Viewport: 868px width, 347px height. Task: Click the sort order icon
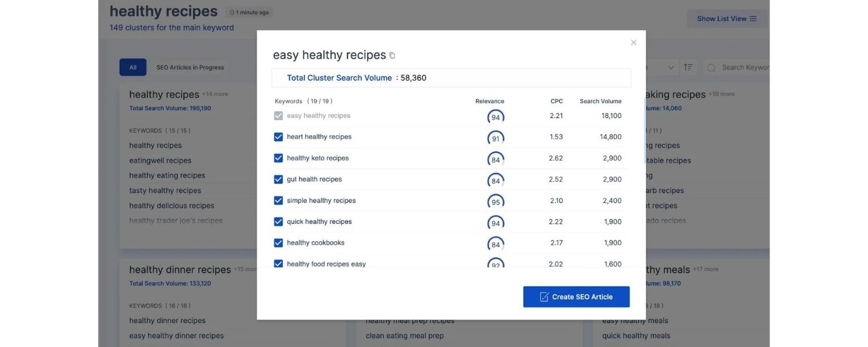[688, 68]
